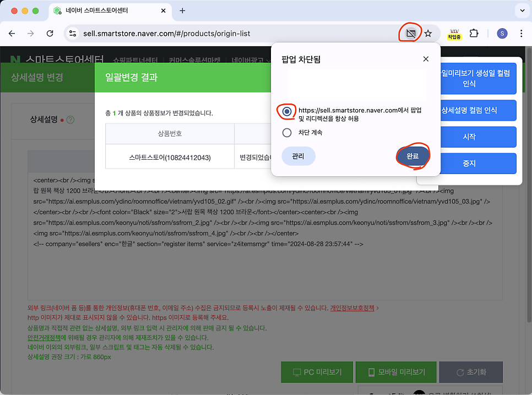Open the Chrome extensions puzzle icon
Image resolution: width=532 pixels, height=395 pixels.
point(474,34)
